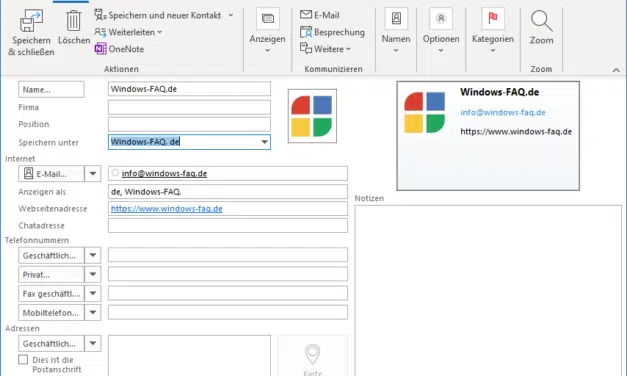Viewport: 627px width, 376px height.
Task: Click the Name... button
Action: coord(51,90)
